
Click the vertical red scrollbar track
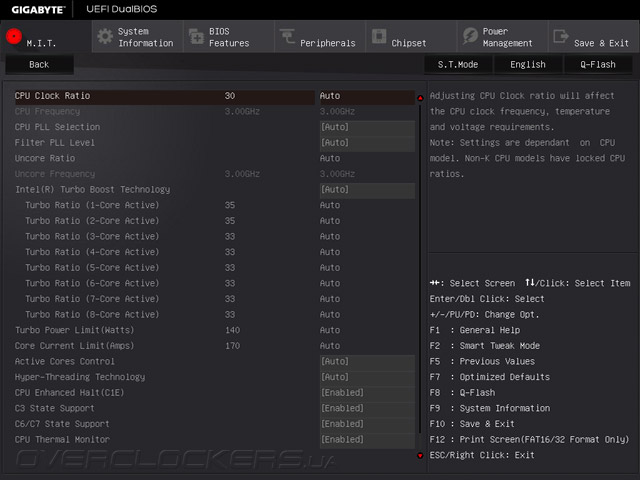pyautogui.click(x=420, y=269)
